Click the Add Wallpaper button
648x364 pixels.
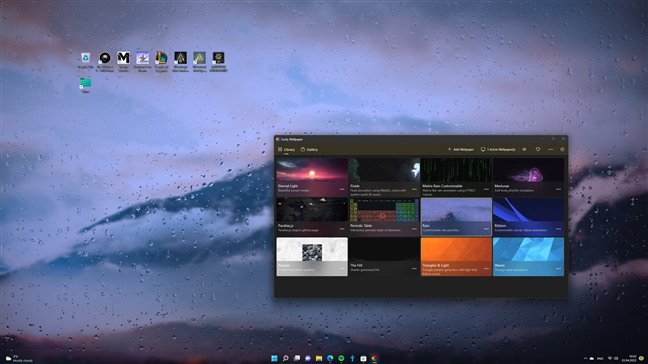pos(460,150)
